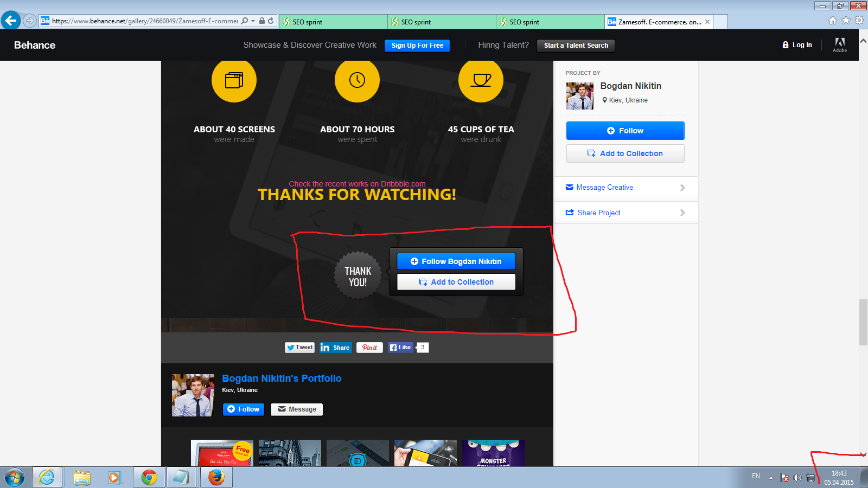Click Start a Talent Search button

click(576, 46)
